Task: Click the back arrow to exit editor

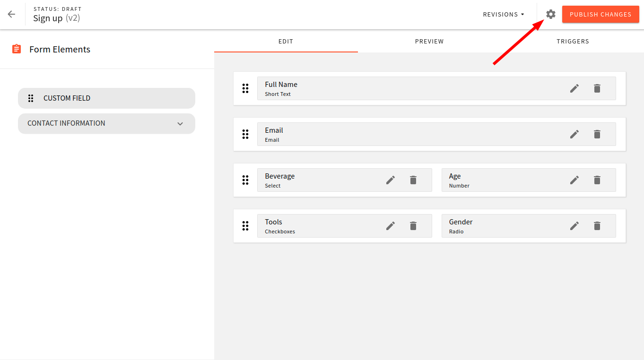Action: coord(11,14)
